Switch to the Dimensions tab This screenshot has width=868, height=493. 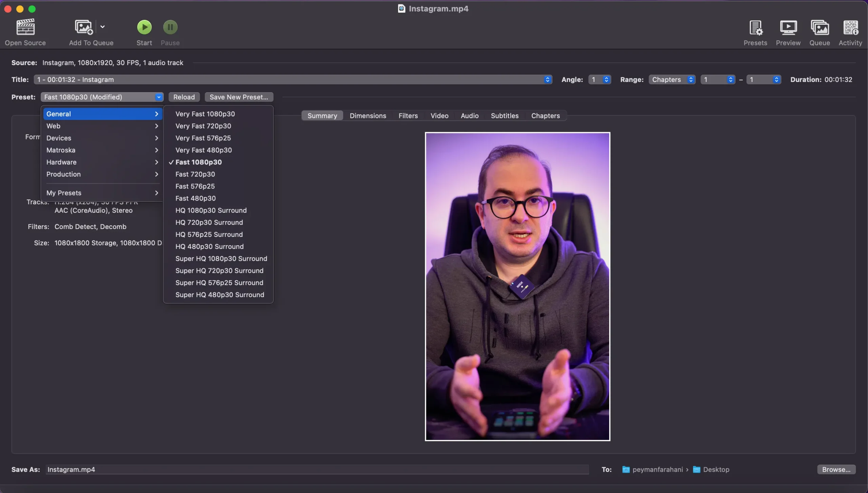point(368,116)
